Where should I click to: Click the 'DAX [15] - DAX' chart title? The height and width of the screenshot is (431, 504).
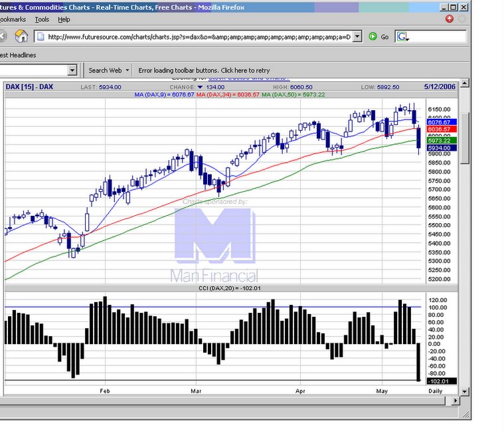click(29, 87)
